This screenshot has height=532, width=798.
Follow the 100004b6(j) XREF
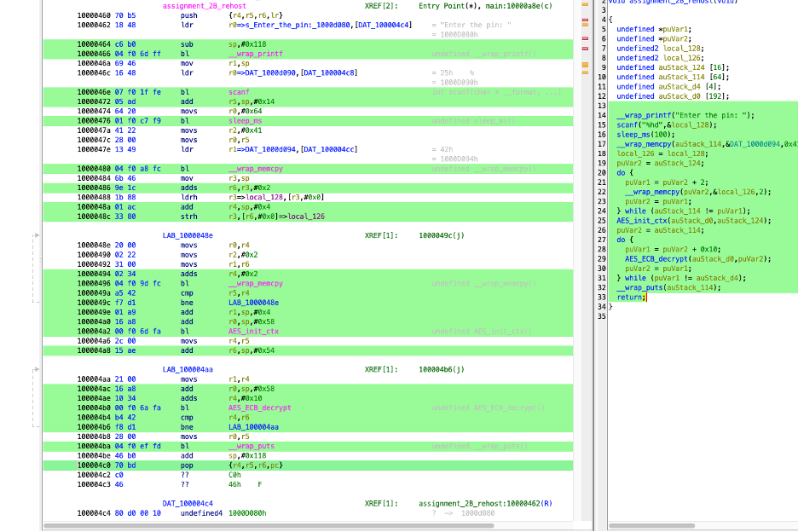pos(442,370)
